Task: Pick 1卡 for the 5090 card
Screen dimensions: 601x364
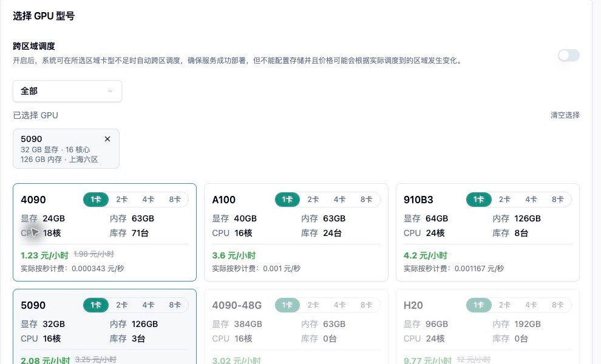Action: coord(96,305)
